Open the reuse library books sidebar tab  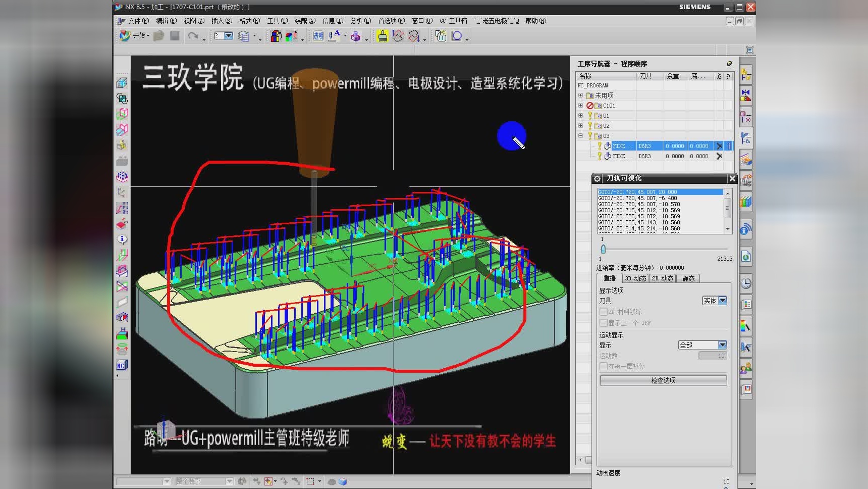pyautogui.click(x=746, y=202)
